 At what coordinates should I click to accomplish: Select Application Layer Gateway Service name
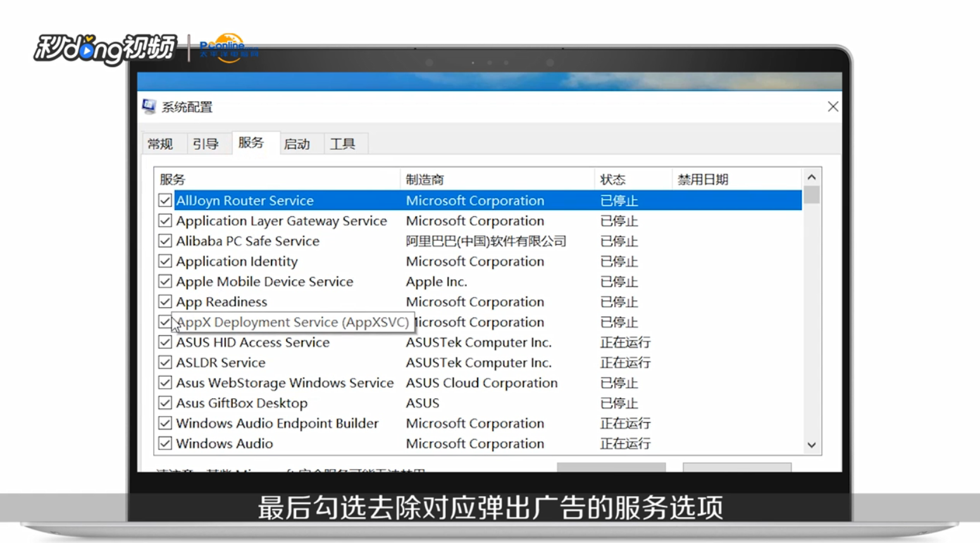pos(282,221)
